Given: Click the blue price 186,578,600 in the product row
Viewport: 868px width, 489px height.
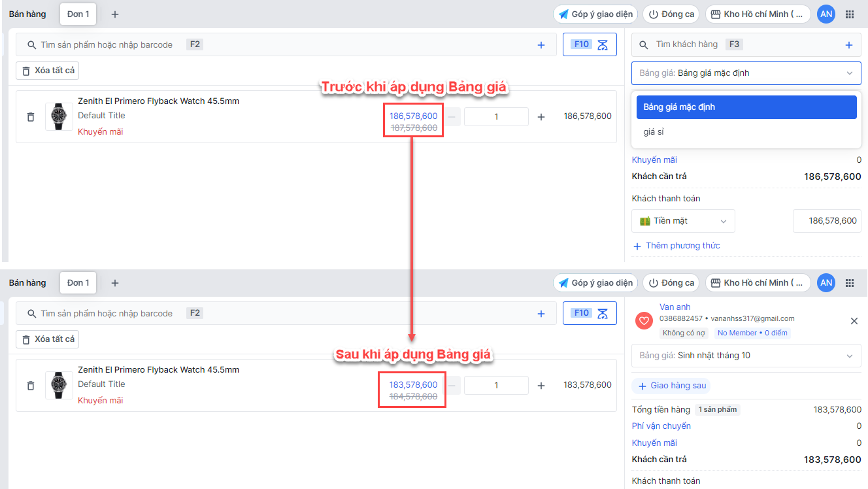Looking at the screenshot, I should click(414, 116).
